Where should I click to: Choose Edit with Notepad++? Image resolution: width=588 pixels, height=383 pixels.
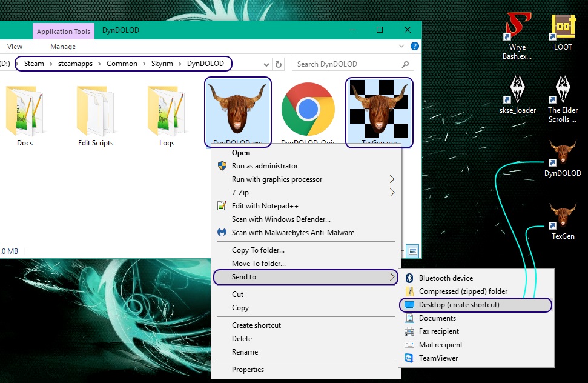coord(306,206)
